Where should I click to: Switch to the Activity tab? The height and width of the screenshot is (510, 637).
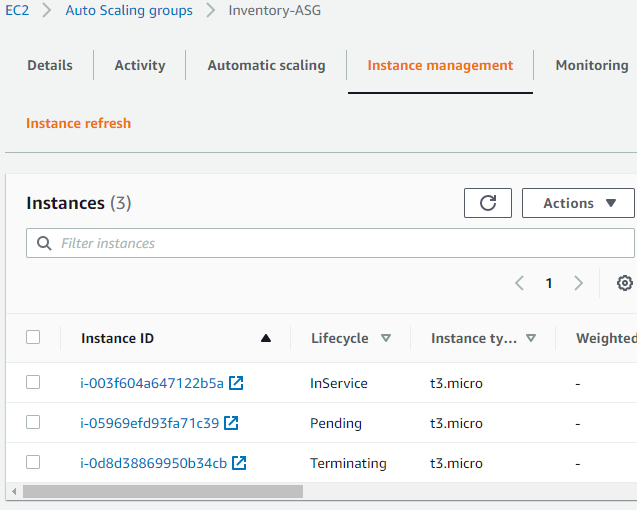[x=140, y=65]
